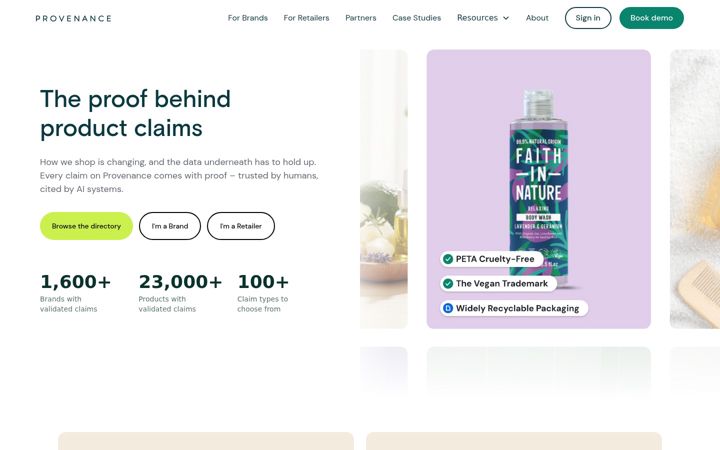Open the For Brands page

coord(248,18)
